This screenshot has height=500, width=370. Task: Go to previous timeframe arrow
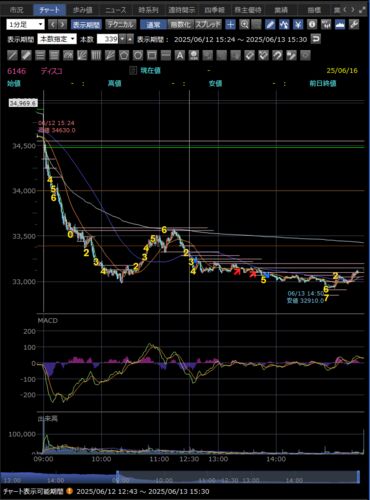pos(52,24)
